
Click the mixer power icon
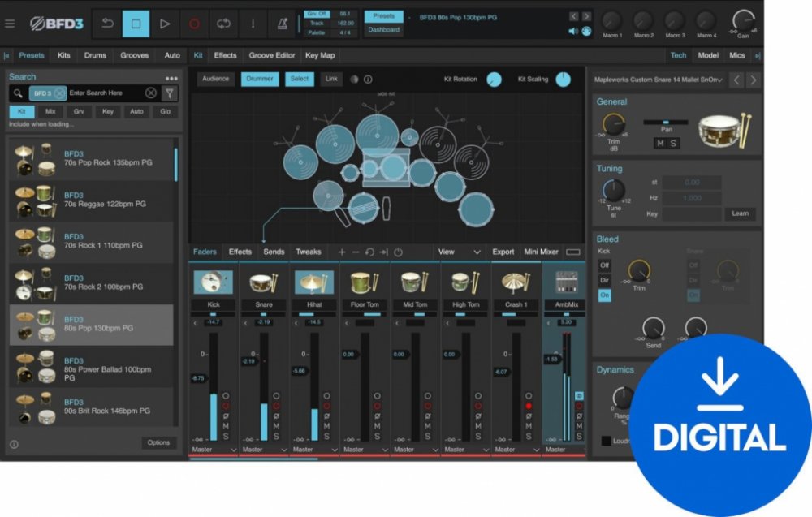[x=398, y=252]
